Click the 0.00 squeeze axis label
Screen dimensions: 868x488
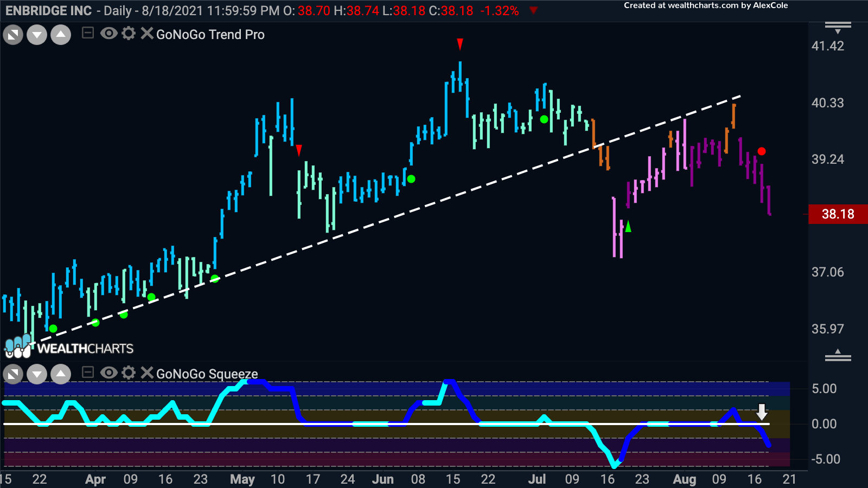pos(824,424)
